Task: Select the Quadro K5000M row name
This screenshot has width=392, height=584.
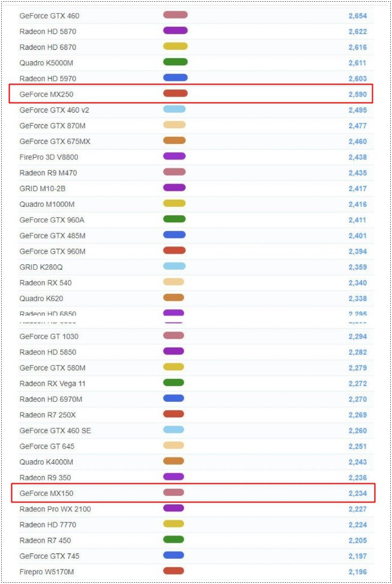Action: click(x=46, y=63)
